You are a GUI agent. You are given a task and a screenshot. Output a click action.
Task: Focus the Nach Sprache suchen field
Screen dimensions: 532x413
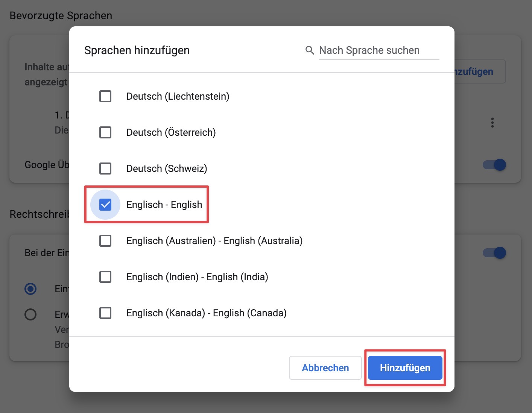point(379,50)
